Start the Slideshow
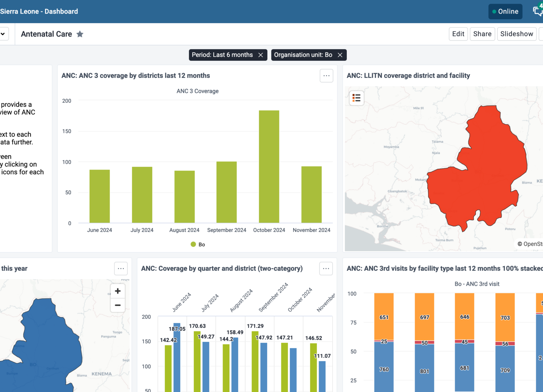 517,34
